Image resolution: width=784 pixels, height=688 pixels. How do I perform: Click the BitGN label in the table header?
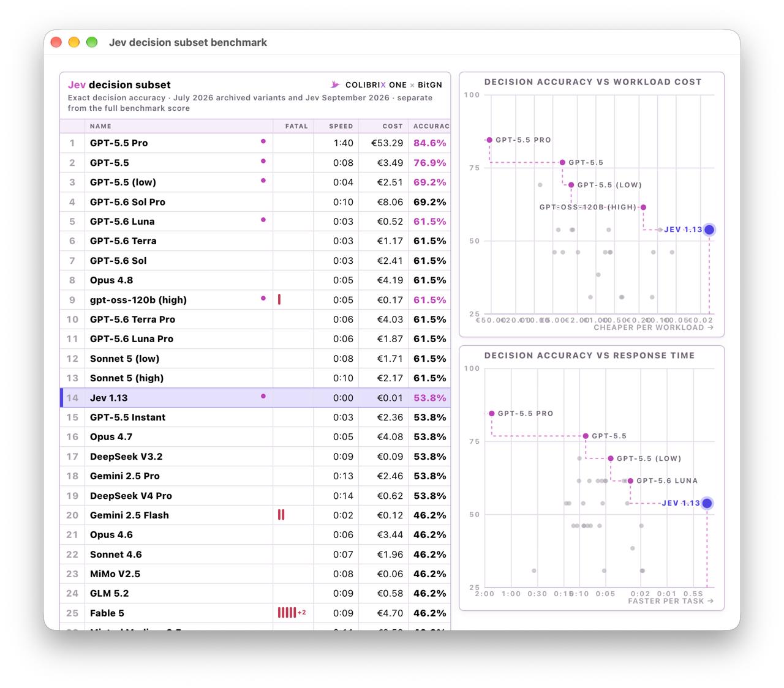click(x=430, y=85)
